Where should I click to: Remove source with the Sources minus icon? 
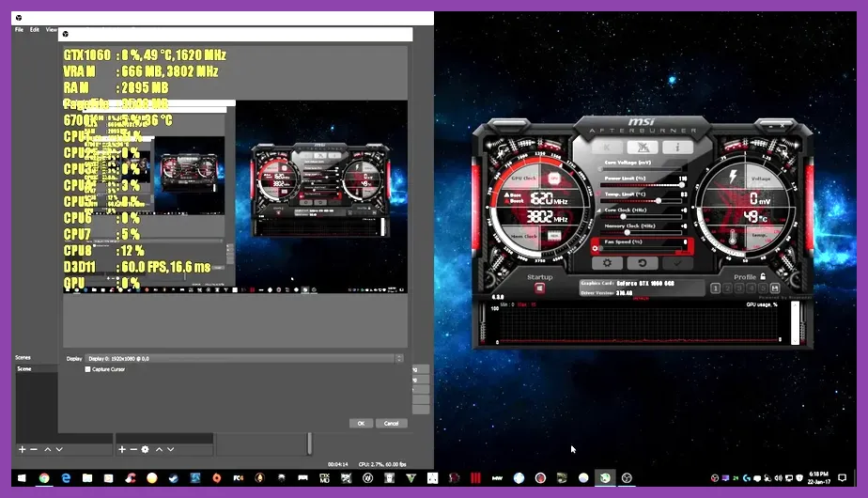(x=133, y=449)
